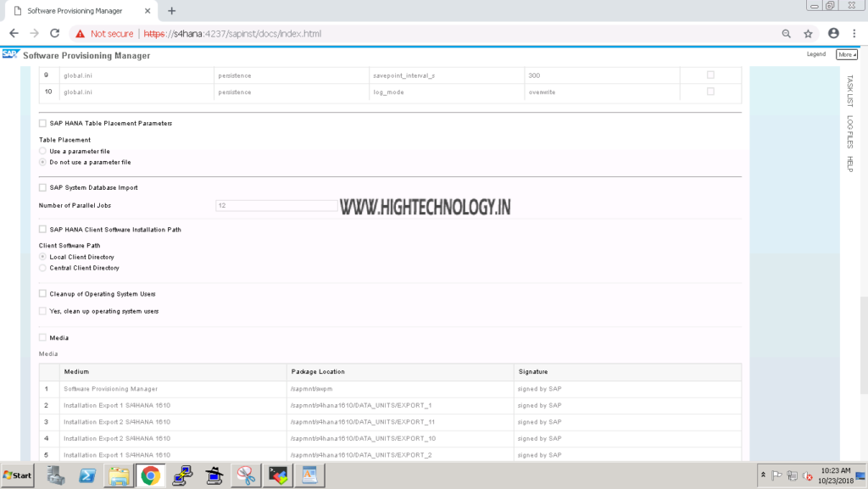
Task: Select the DATA_UNITS/EXPORT_10 package location cell
Action: pos(400,439)
